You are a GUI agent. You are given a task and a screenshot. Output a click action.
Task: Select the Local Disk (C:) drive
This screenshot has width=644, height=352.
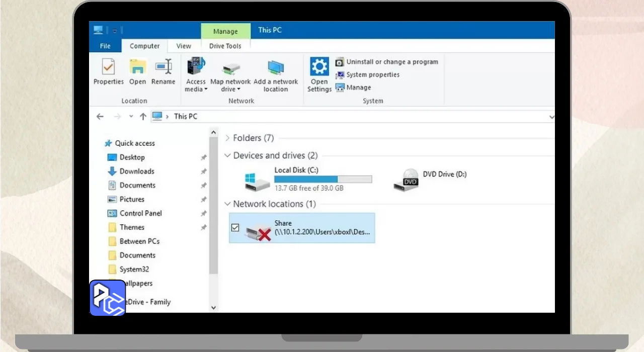coord(308,180)
